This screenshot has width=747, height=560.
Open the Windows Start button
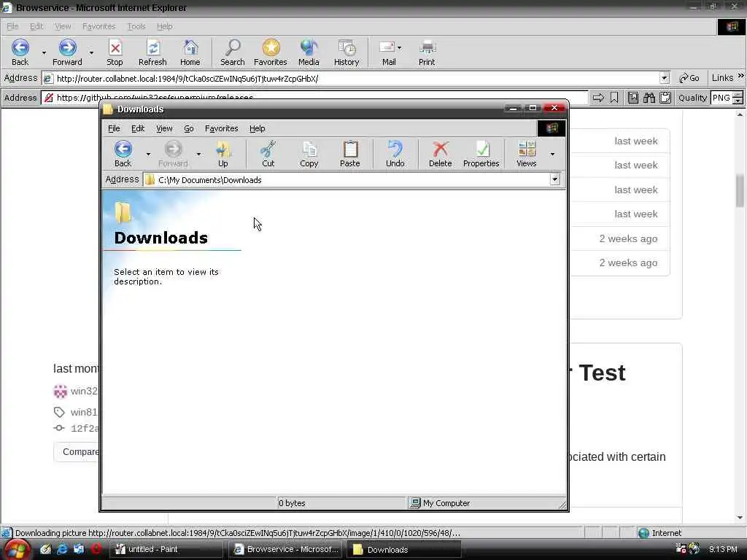[18, 550]
